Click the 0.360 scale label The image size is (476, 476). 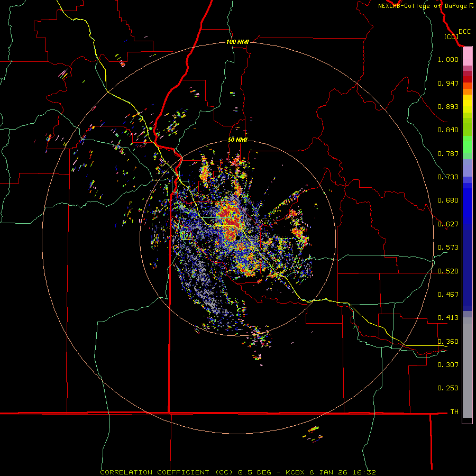448,342
